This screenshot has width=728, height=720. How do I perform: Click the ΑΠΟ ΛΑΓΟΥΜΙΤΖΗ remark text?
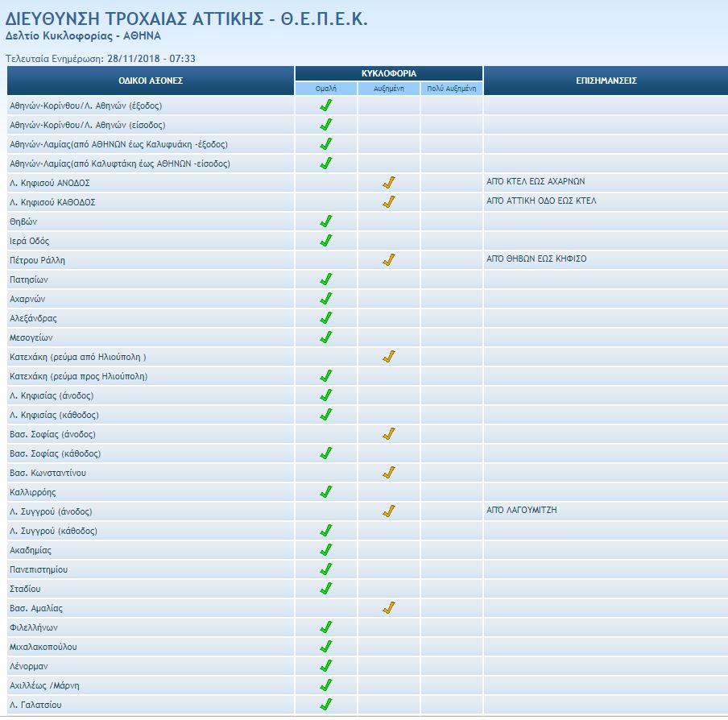point(522,510)
